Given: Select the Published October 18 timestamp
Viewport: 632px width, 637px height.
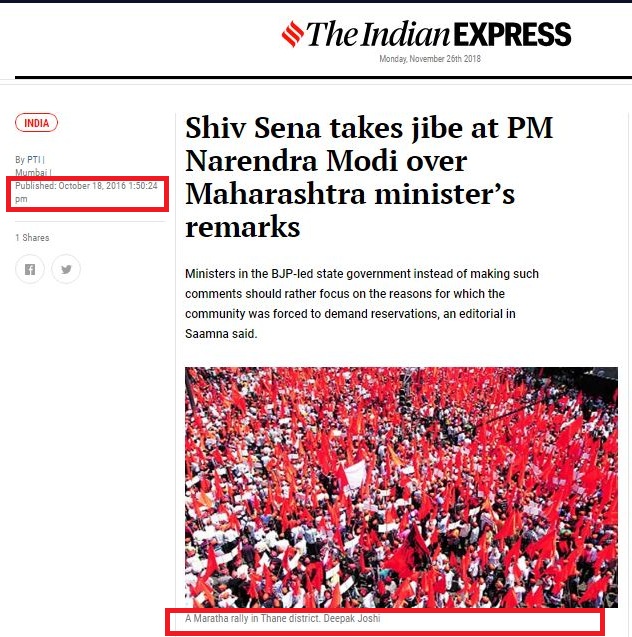Looking at the screenshot, I should click(86, 192).
